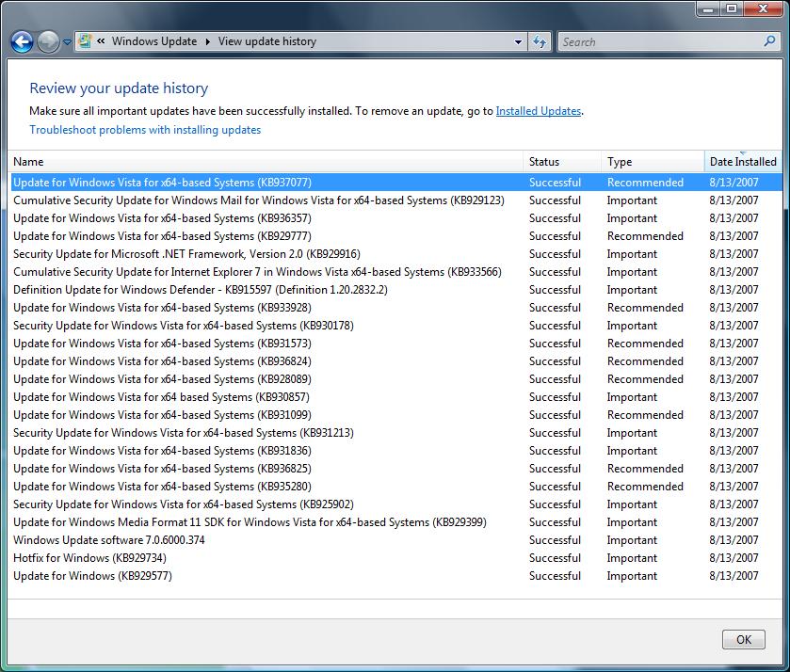Open Troubleshoot problems with installing updates
This screenshot has width=790, height=672.
[145, 130]
